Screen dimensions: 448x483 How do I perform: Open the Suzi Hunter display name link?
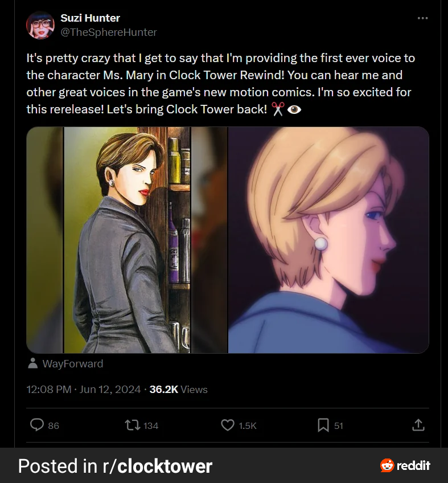coord(90,18)
